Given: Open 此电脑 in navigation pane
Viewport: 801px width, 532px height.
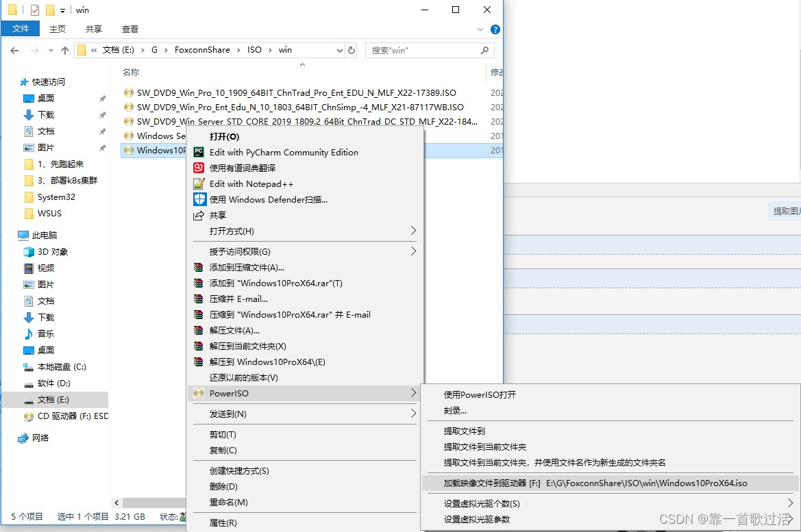Looking at the screenshot, I should click(45, 236).
